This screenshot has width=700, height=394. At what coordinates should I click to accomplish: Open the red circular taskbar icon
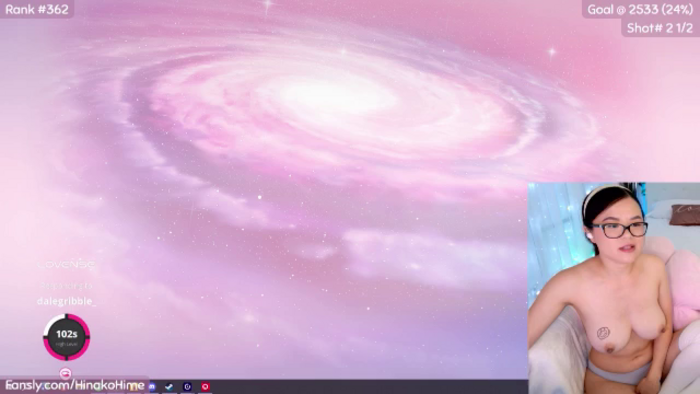tap(205, 386)
